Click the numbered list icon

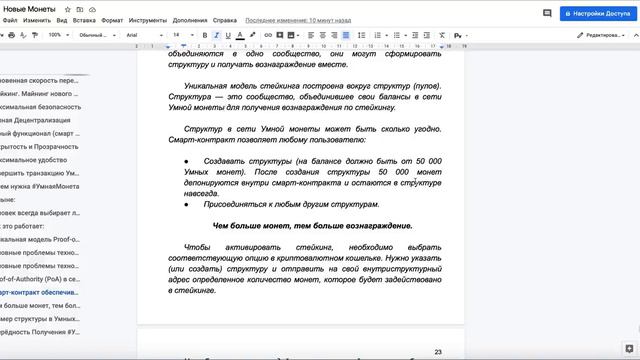tap(378, 36)
